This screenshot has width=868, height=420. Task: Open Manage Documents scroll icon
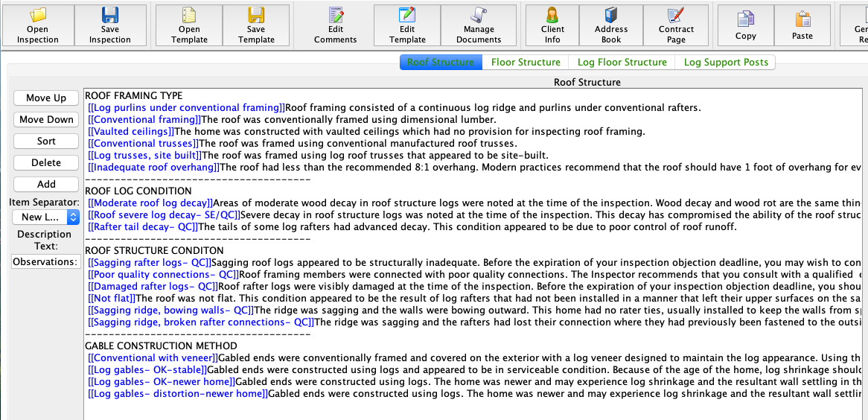coord(479,25)
